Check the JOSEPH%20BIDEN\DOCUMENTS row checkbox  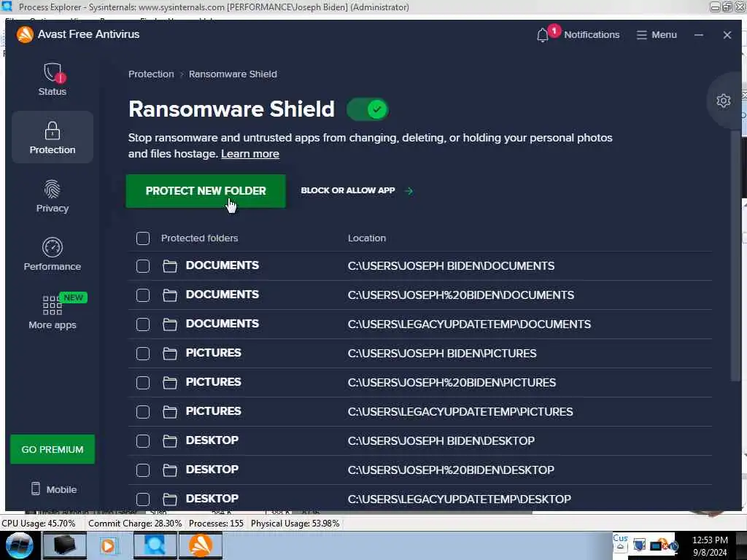click(143, 295)
